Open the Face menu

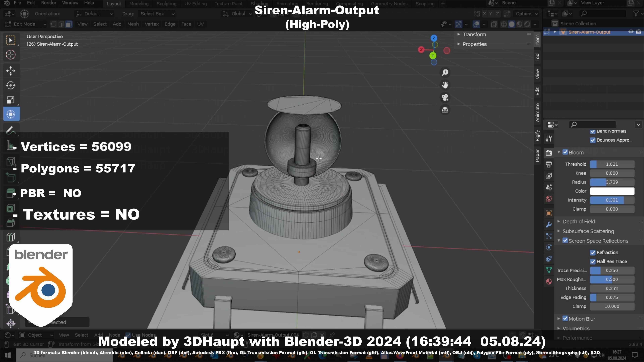[x=186, y=24]
